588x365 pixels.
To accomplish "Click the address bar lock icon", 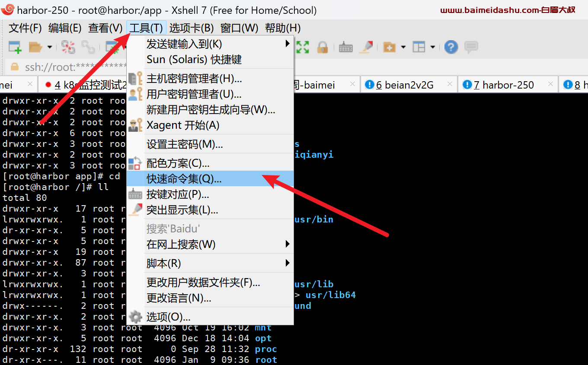I will [15, 67].
